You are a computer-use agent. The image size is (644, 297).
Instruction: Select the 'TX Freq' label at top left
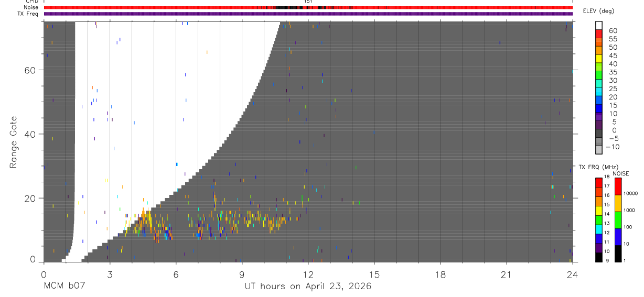pyautogui.click(x=28, y=14)
